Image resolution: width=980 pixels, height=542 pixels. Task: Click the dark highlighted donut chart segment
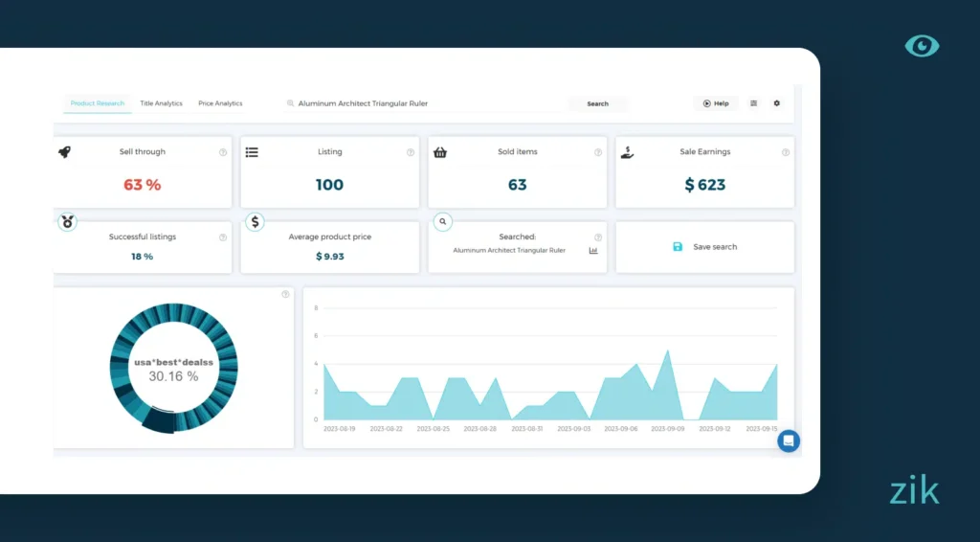[x=158, y=421]
